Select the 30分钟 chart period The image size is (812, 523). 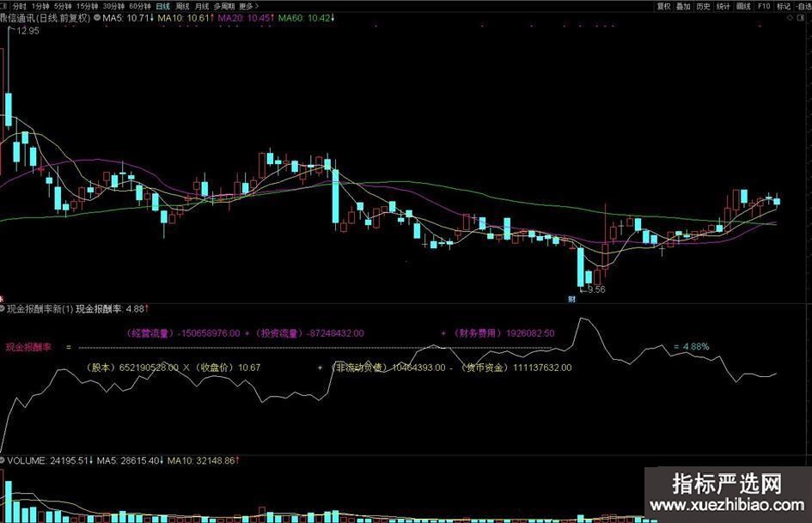point(113,6)
